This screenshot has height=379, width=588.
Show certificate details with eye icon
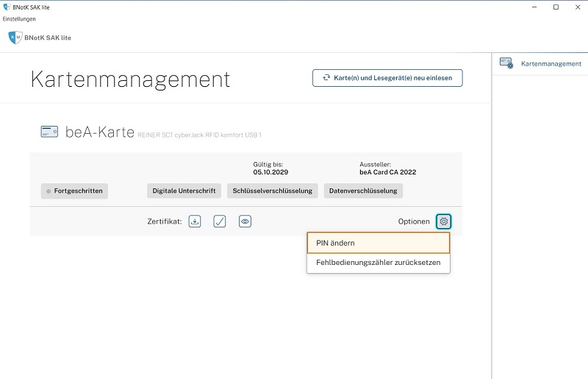click(x=245, y=221)
